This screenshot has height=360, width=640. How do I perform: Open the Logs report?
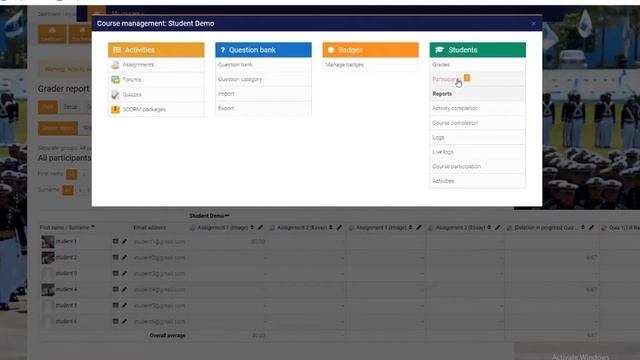coord(438,138)
